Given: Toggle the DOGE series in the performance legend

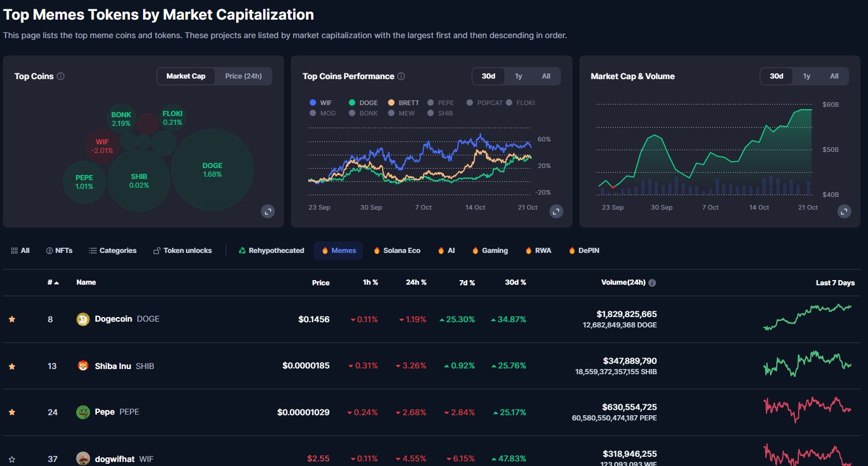Looking at the screenshot, I should [363, 103].
